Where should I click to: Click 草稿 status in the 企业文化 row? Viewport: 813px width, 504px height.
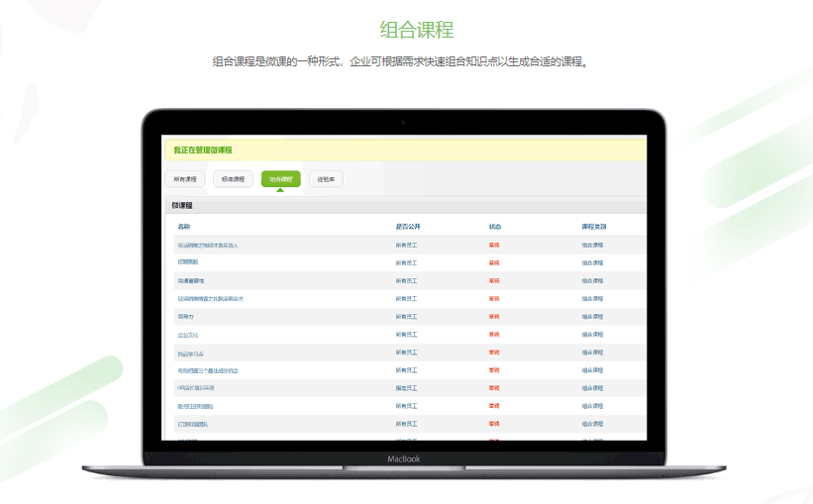click(494, 335)
